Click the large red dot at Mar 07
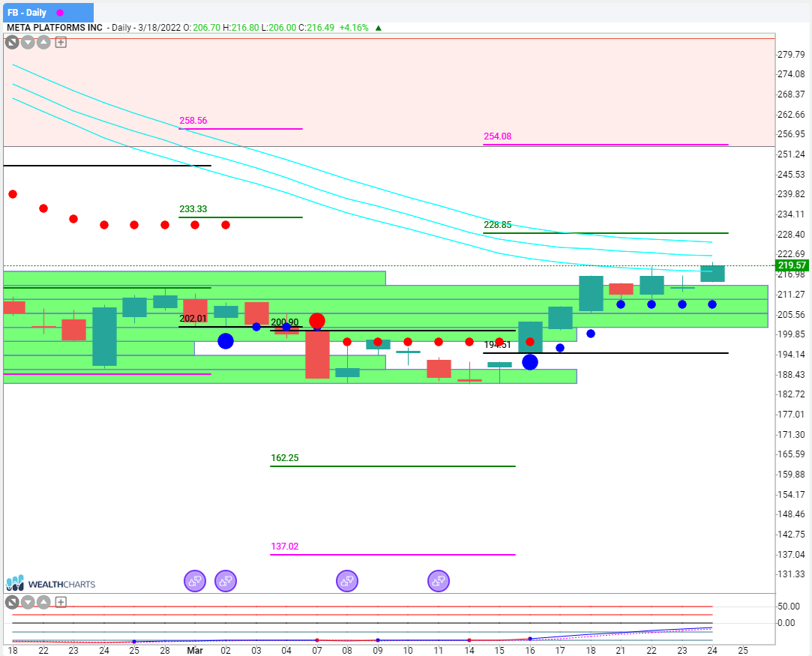 tap(317, 321)
